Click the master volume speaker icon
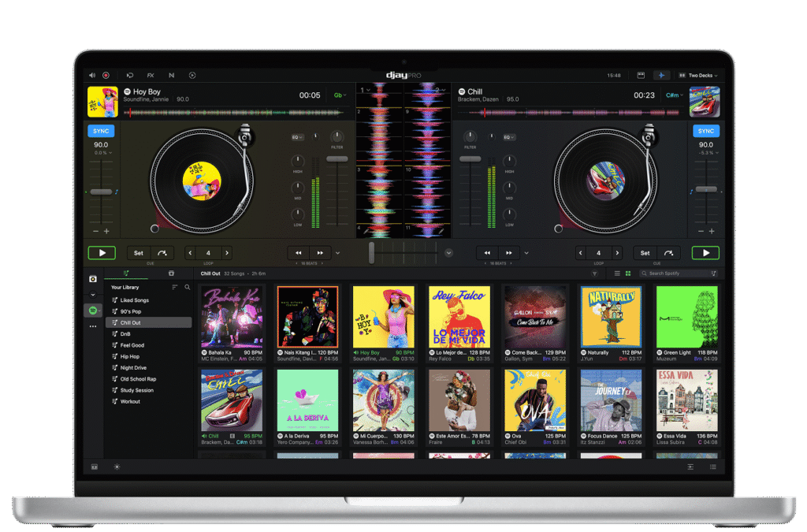 click(x=92, y=75)
